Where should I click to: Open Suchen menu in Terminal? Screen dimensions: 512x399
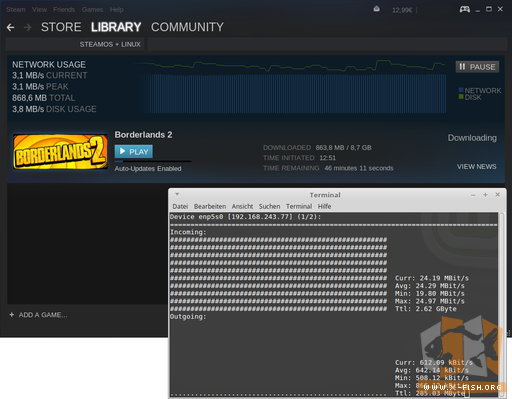pyautogui.click(x=269, y=206)
